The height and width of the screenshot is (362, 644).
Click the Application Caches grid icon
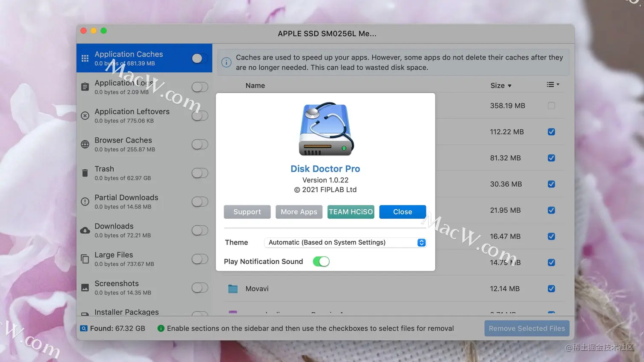[x=85, y=58]
